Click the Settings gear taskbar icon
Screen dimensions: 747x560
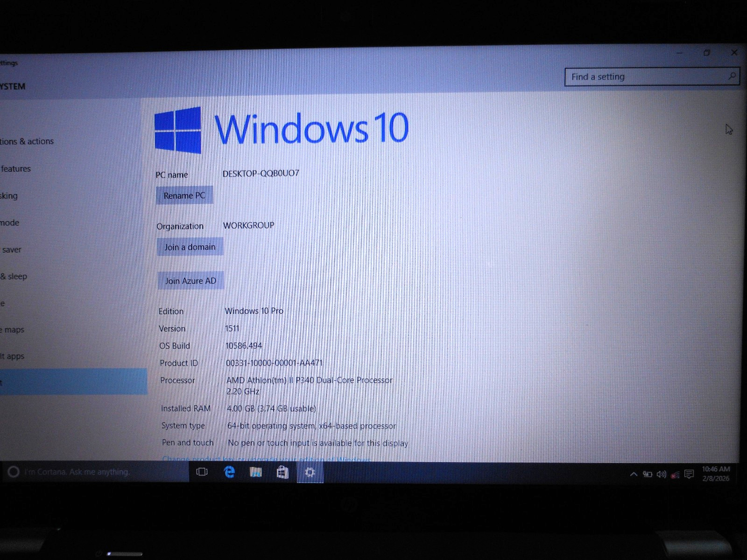310,473
